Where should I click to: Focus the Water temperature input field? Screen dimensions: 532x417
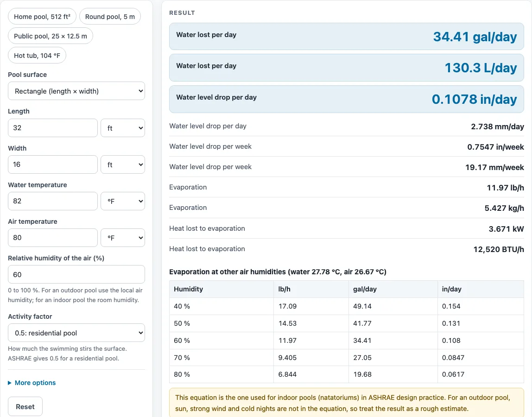click(x=52, y=201)
